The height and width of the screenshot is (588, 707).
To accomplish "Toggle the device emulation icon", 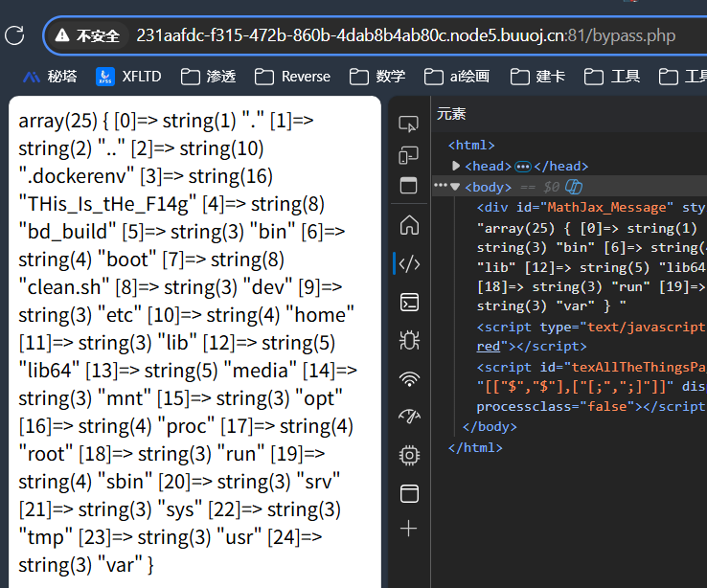I will pos(408,155).
